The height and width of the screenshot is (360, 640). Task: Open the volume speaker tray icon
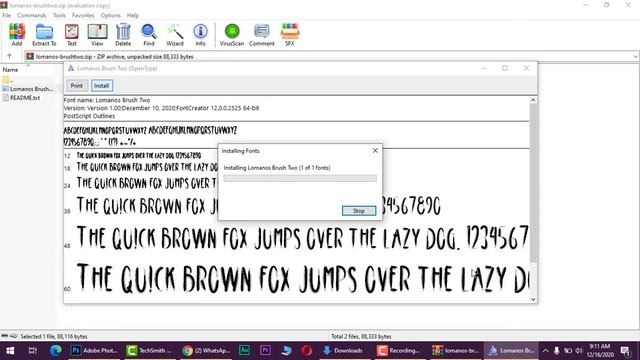tap(579, 351)
